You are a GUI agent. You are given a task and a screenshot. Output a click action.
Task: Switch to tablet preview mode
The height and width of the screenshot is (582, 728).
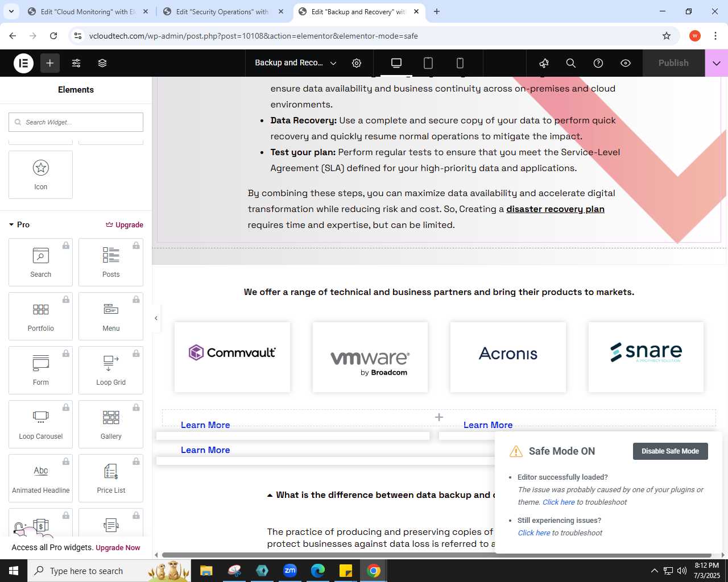pyautogui.click(x=428, y=63)
